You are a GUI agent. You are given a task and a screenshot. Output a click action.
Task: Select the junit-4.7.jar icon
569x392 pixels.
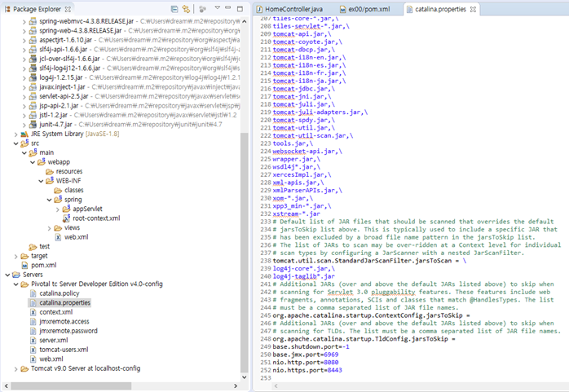33,125
